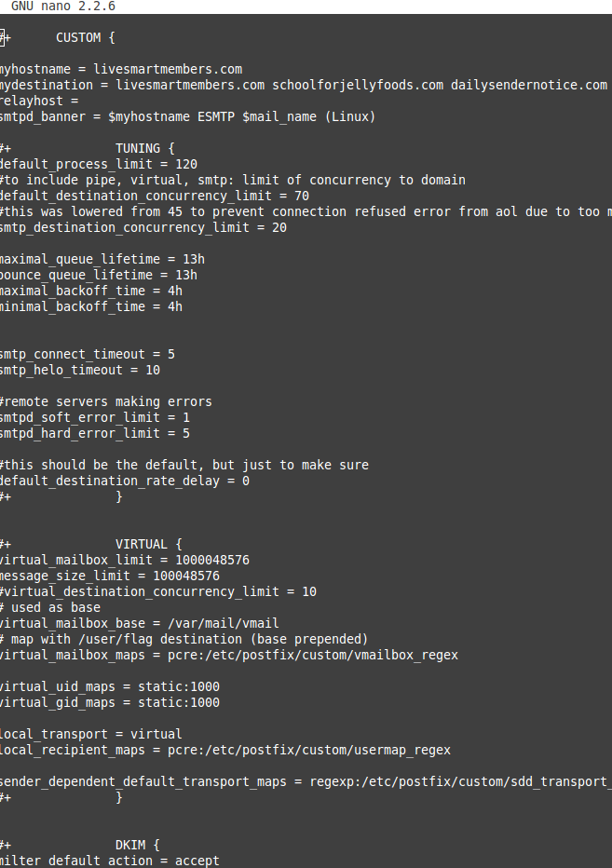Screen dimensions: 612x868
Task: Click smtp_destination_concurrency_limit value 20
Action: coord(279,227)
